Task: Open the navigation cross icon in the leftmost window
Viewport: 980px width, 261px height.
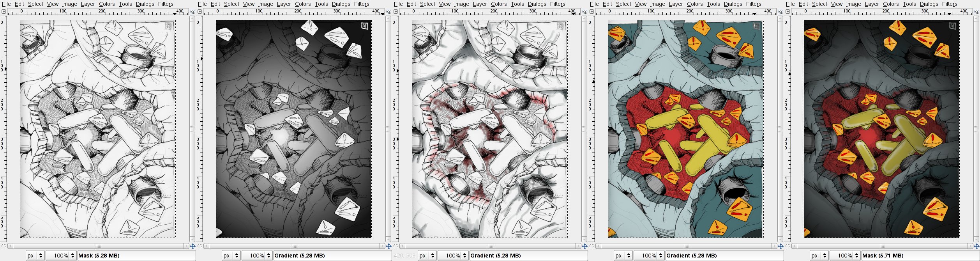Action: tap(192, 246)
